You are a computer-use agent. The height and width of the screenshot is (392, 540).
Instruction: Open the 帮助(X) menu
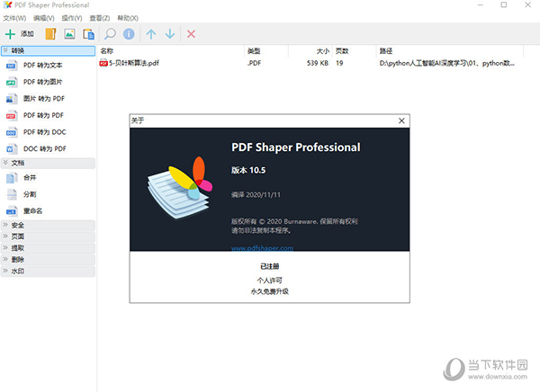click(128, 18)
